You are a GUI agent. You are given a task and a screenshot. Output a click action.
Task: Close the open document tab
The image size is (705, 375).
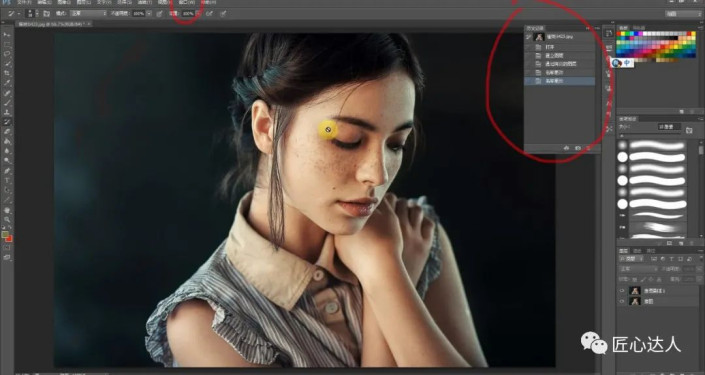89,23
